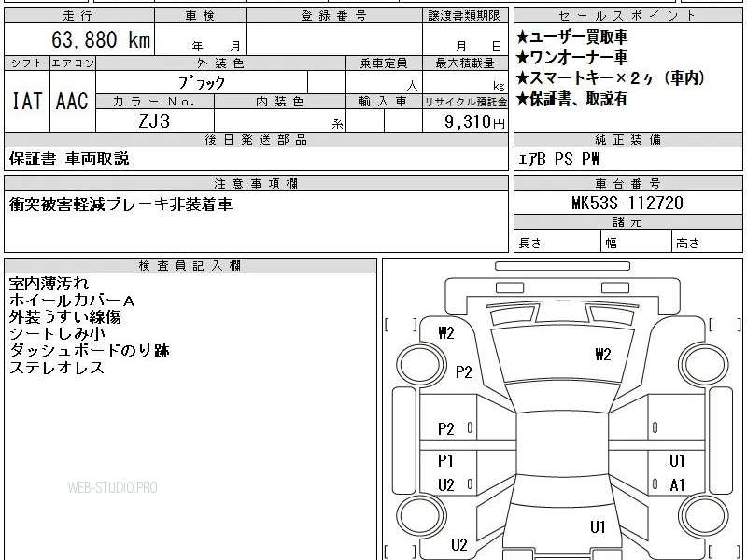Click the 譲渡書類期限 header cell
The height and width of the screenshot is (560, 747).
tap(465, 16)
